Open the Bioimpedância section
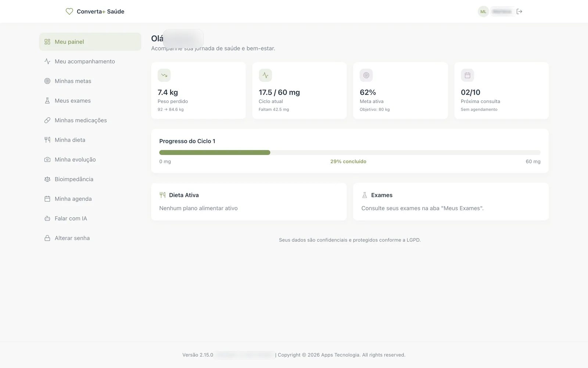Screen dimensions: 588x368 (90, 179)
